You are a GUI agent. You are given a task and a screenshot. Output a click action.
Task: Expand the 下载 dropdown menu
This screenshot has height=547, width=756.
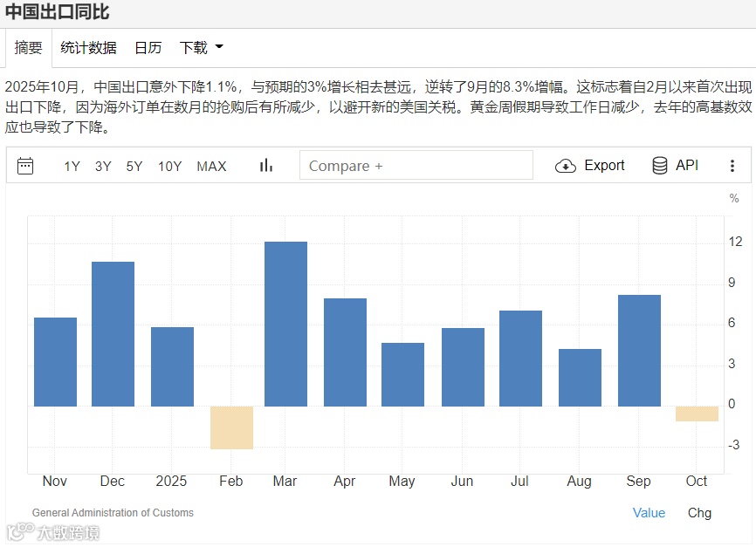tap(201, 47)
